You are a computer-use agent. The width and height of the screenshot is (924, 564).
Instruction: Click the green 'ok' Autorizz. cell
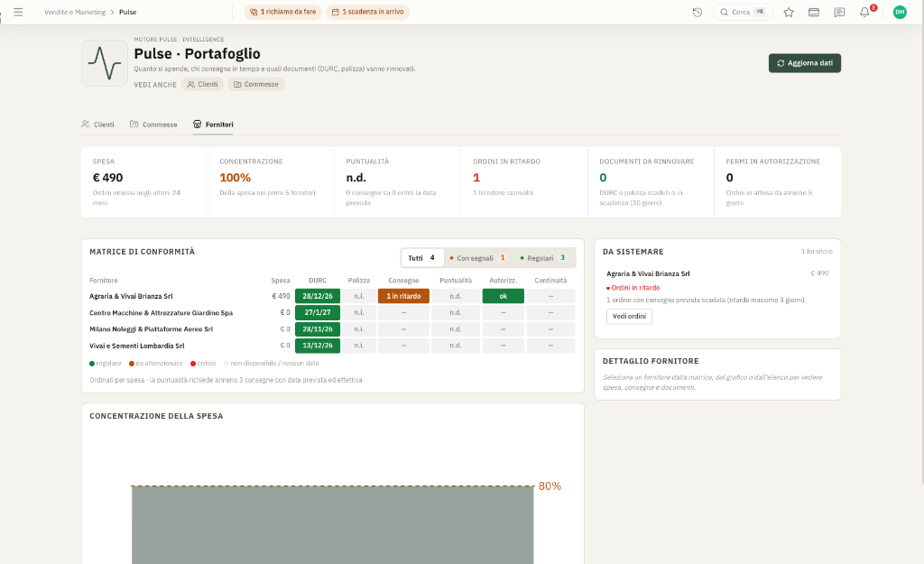click(504, 296)
